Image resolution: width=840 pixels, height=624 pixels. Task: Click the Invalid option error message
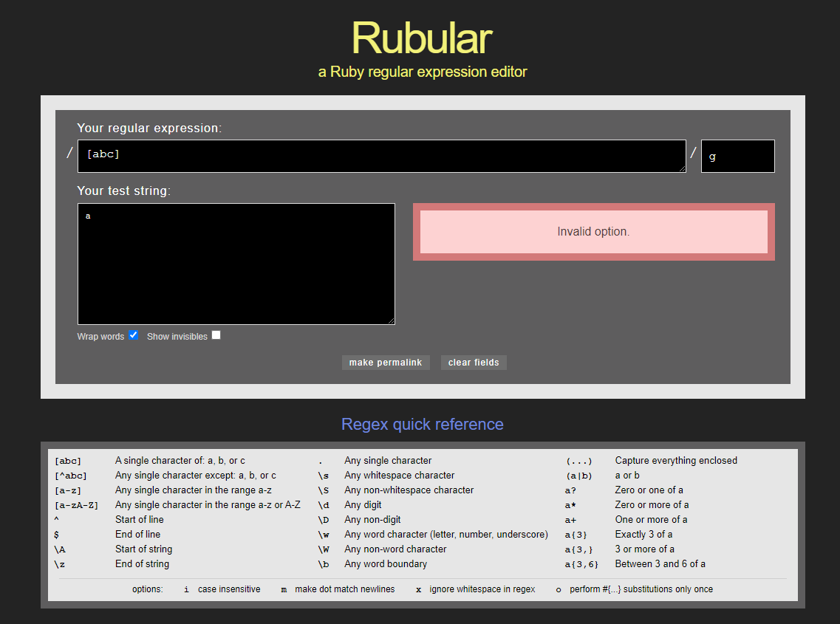pos(593,231)
